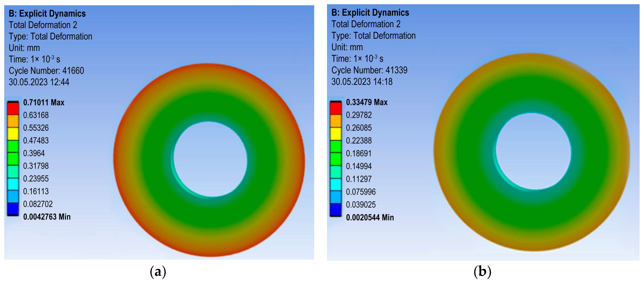Click the 0.0020544 Min label
644x281 pixels.
pyautogui.click(x=370, y=218)
